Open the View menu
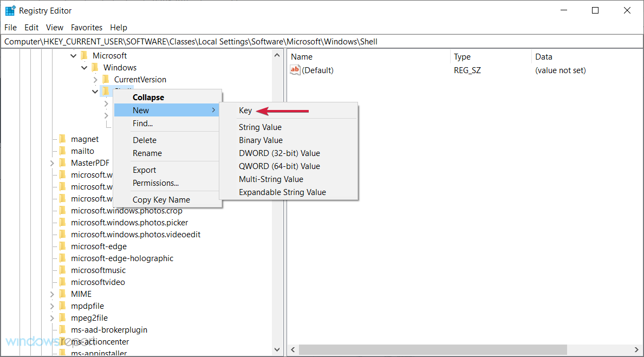Image resolution: width=644 pixels, height=357 pixels. pos(55,28)
